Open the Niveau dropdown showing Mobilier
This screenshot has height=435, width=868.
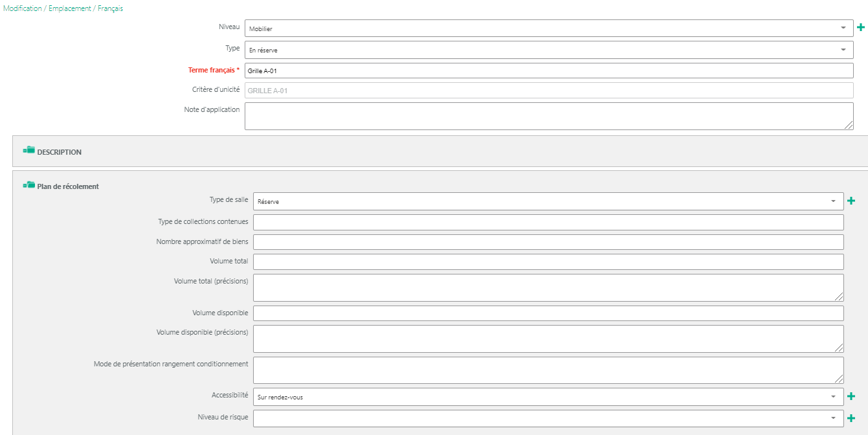coord(548,28)
